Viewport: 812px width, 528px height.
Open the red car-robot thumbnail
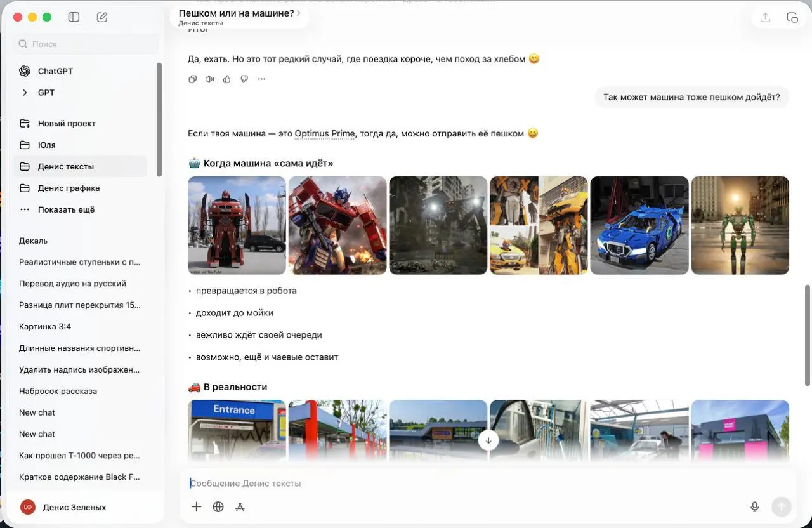pyautogui.click(x=237, y=225)
